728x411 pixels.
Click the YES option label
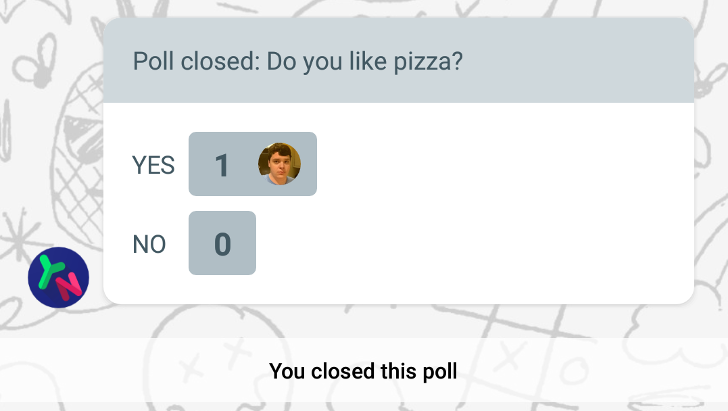click(x=153, y=165)
